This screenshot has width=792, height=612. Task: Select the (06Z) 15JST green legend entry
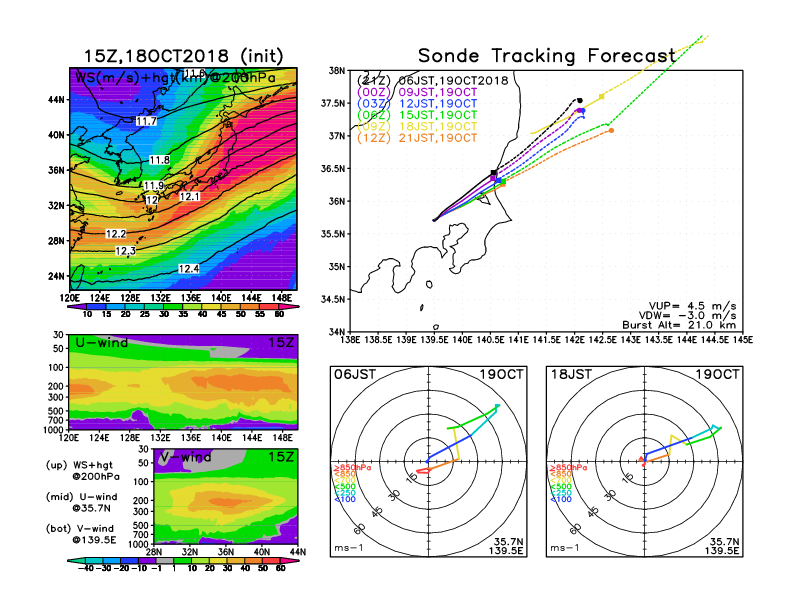pos(417,115)
